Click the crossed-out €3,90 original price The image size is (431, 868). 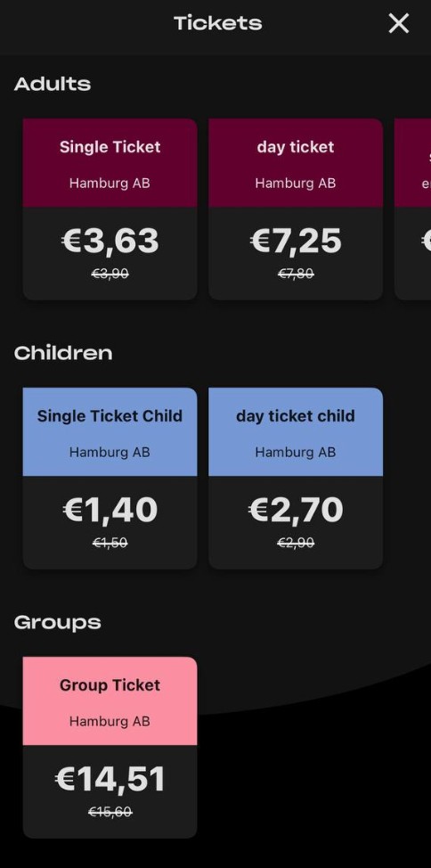[110, 274]
